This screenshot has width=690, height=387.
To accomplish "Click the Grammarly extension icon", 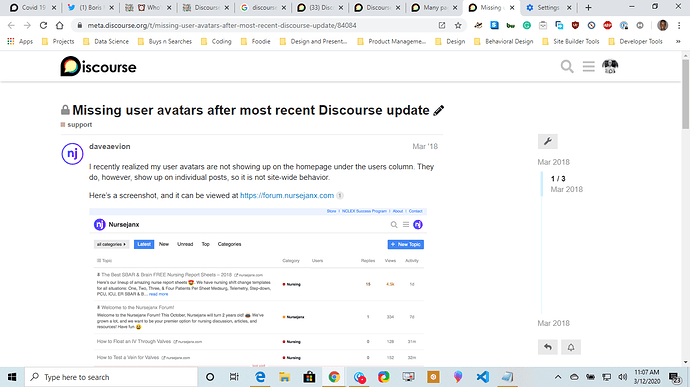I will pos(527,26).
